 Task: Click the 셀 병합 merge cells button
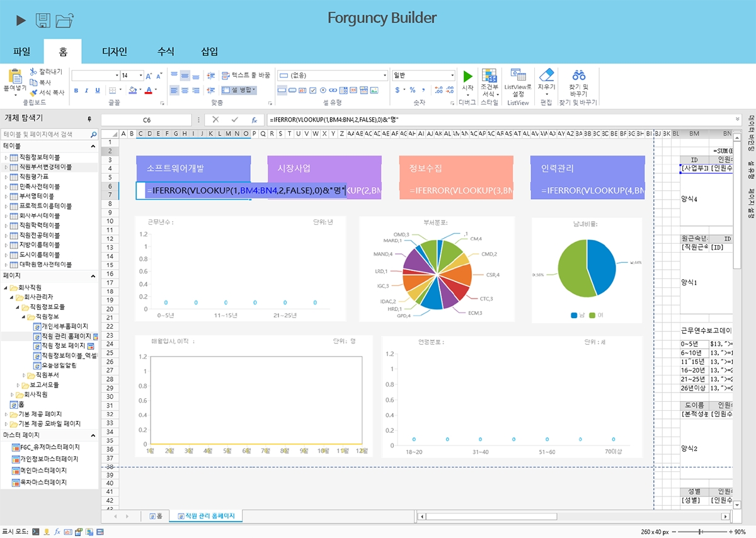[x=239, y=90]
